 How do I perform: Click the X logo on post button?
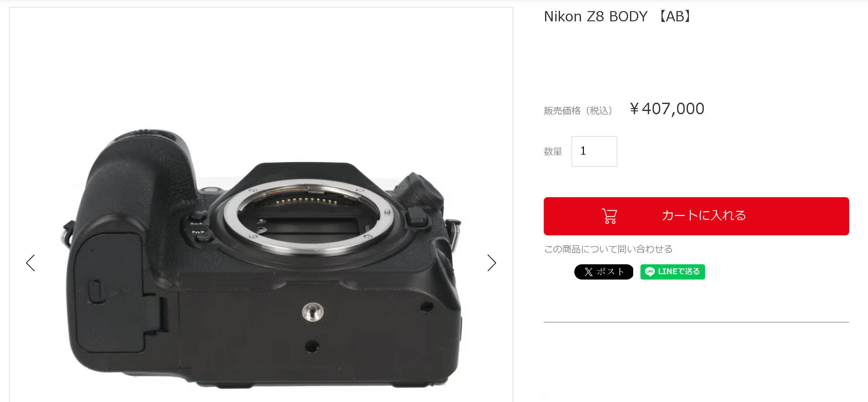(x=588, y=272)
